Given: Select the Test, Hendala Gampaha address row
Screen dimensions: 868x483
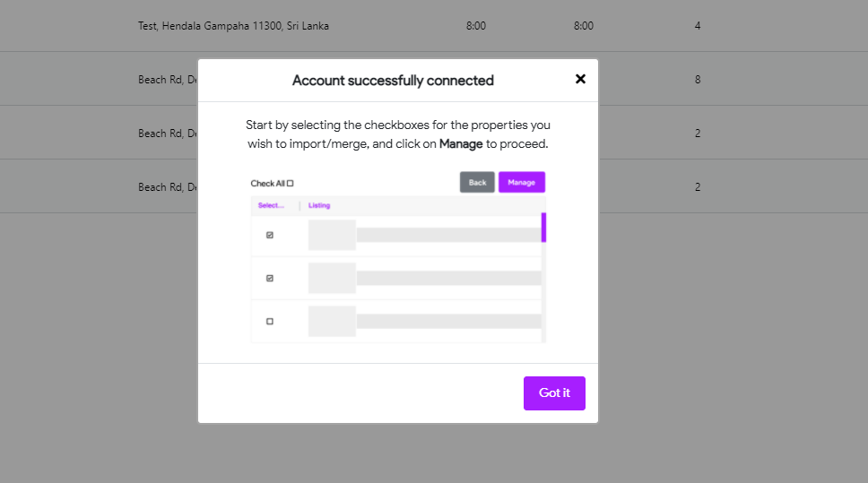Looking at the screenshot, I should pyautogui.click(x=434, y=26).
